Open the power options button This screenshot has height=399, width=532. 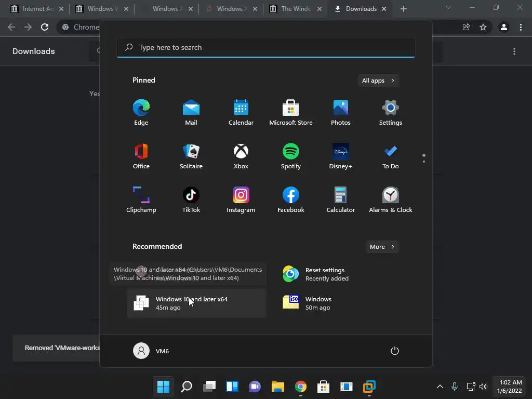tap(395, 351)
